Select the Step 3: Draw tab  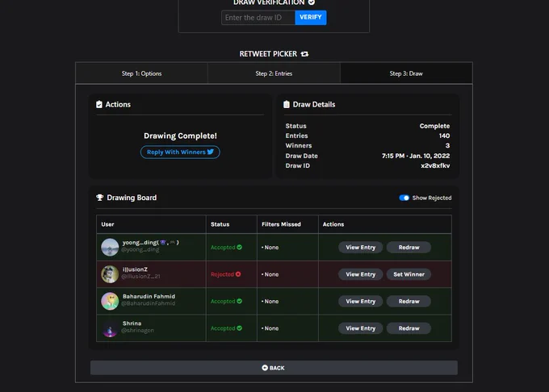tap(406, 73)
